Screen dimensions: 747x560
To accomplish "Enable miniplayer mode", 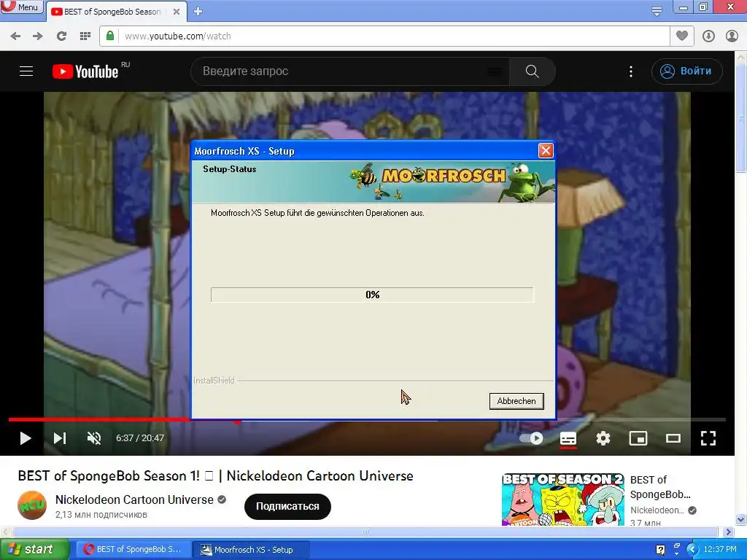I will point(638,438).
